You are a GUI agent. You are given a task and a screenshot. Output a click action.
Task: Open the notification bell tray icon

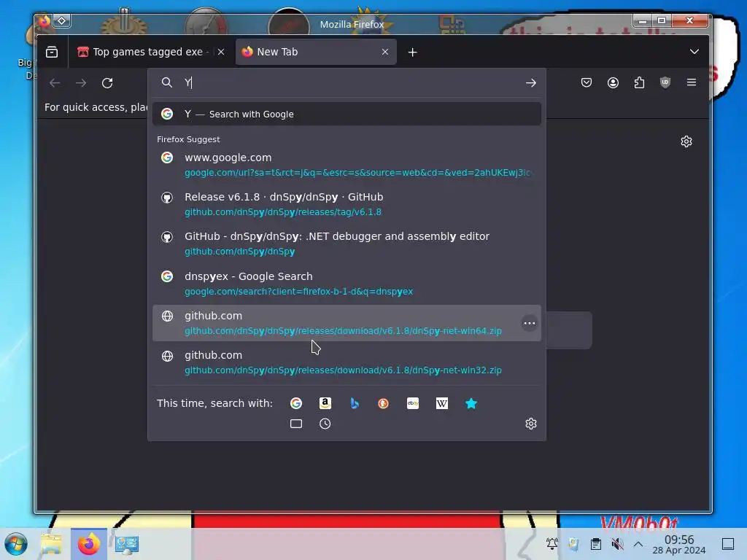[x=551, y=544]
